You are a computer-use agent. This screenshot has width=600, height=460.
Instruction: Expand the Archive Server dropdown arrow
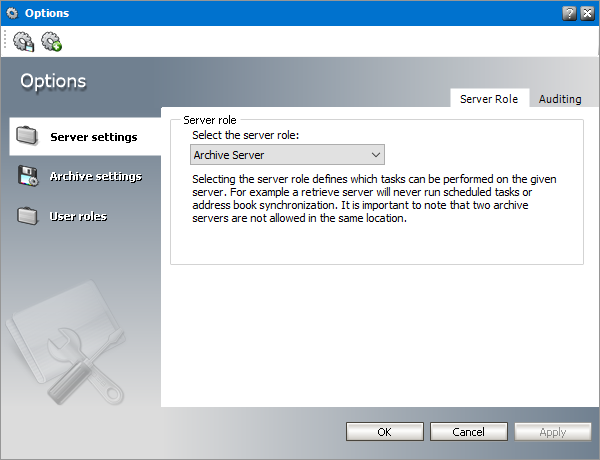(x=376, y=155)
